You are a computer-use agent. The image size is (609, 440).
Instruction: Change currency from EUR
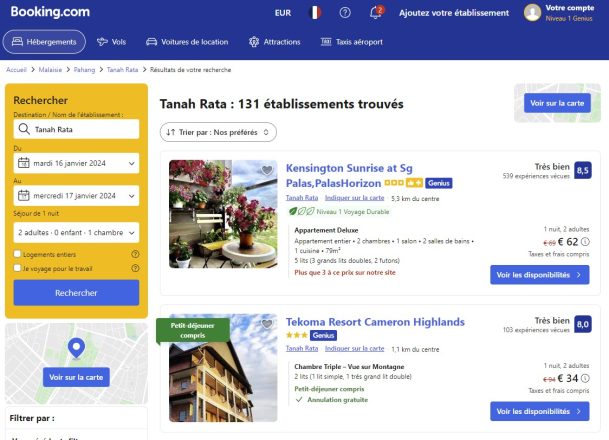click(x=283, y=13)
